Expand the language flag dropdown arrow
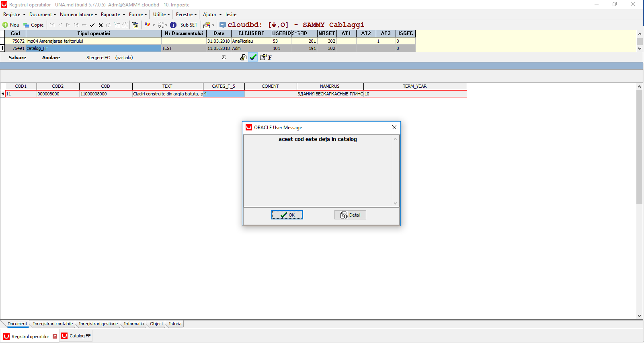Screen dimensions: 644x343 [154, 25]
